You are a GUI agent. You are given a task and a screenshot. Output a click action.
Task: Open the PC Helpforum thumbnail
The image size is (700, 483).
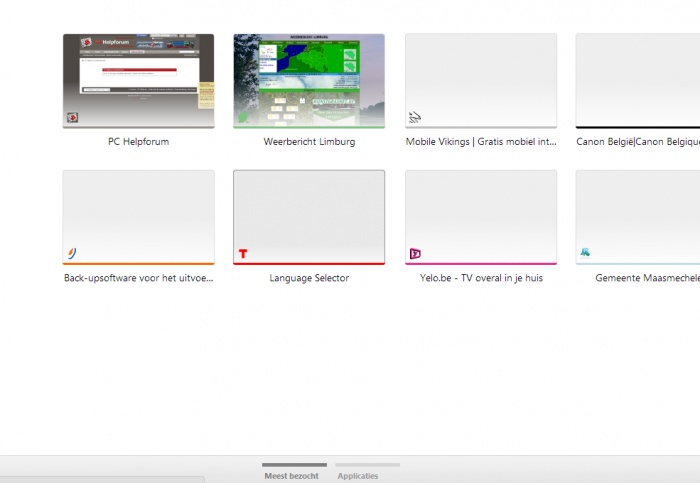(138, 81)
